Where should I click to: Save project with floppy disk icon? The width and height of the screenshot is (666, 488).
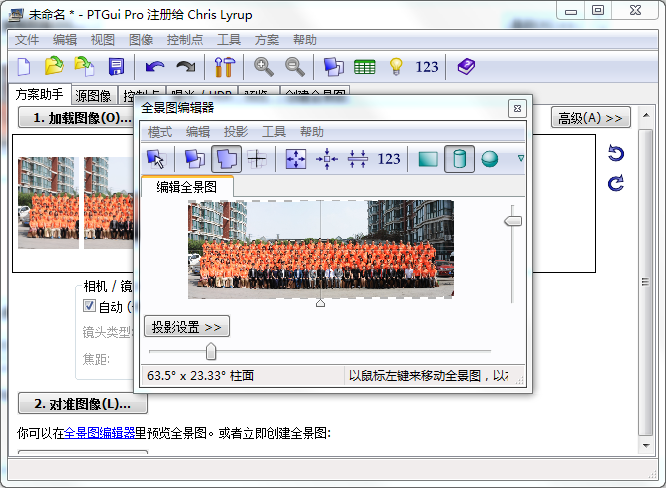(x=116, y=67)
